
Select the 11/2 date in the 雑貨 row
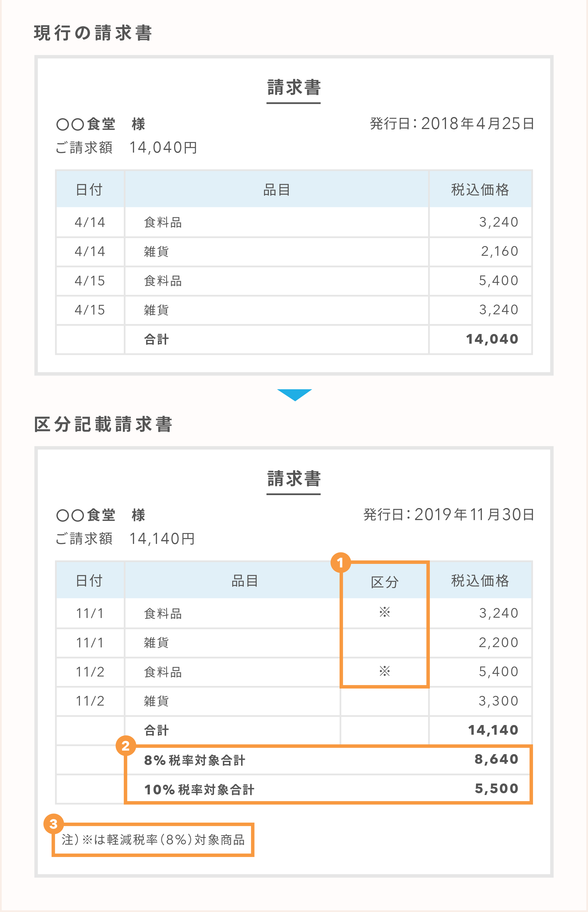(x=90, y=701)
